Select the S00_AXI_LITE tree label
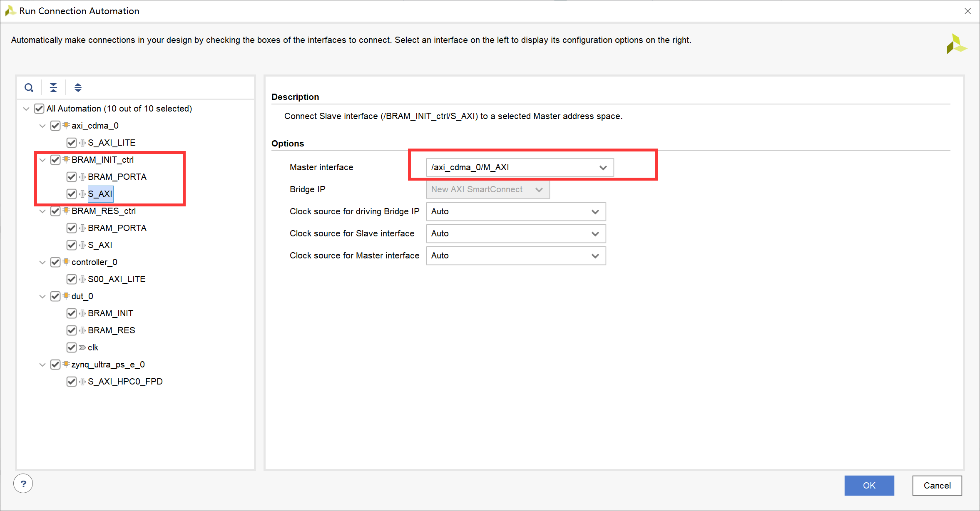Screen dimensions: 980x511 [x=117, y=279]
